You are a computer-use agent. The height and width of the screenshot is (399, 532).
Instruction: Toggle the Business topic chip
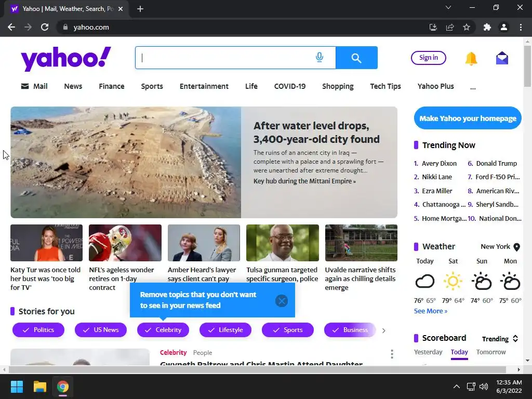coord(350,330)
